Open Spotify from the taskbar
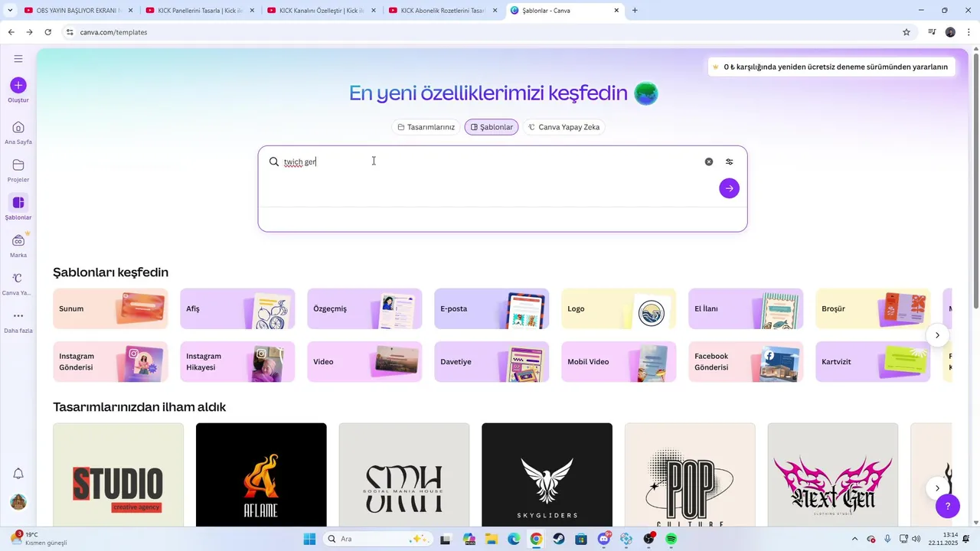Viewport: 980px width, 551px height. [x=671, y=539]
